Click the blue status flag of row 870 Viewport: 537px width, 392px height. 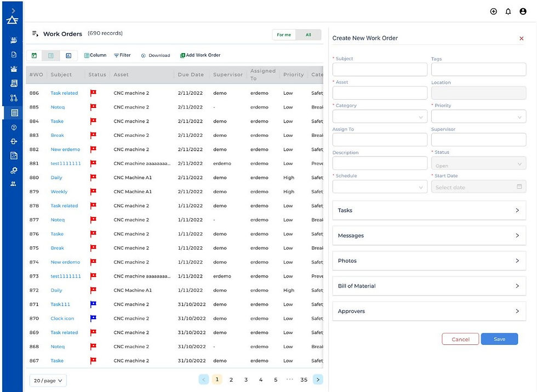[x=93, y=318]
